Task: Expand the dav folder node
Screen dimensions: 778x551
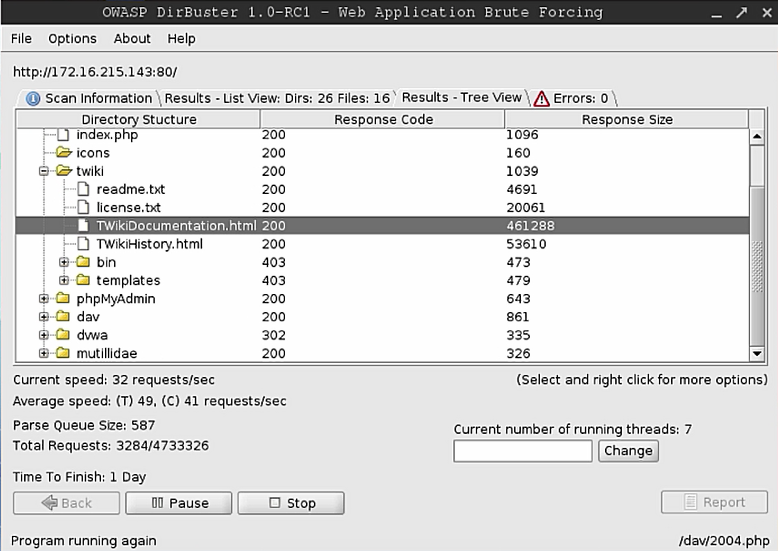Action: coord(44,317)
